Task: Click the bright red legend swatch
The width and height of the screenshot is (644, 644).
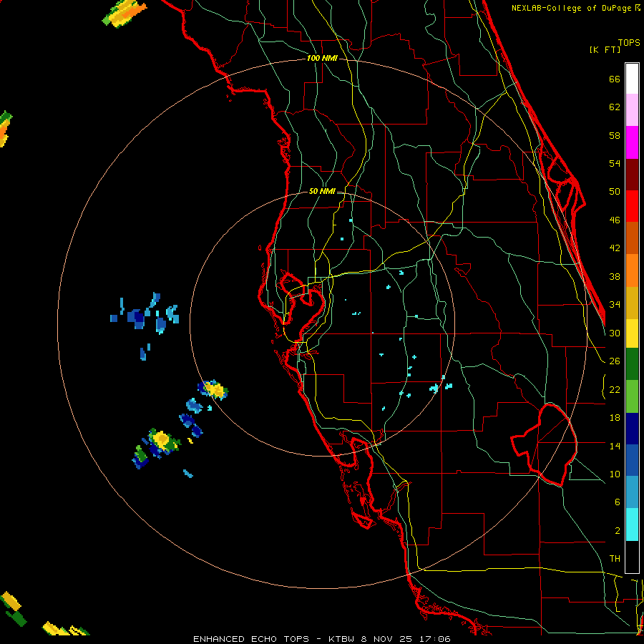Action: pyautogui.click(x=632, y=206)
